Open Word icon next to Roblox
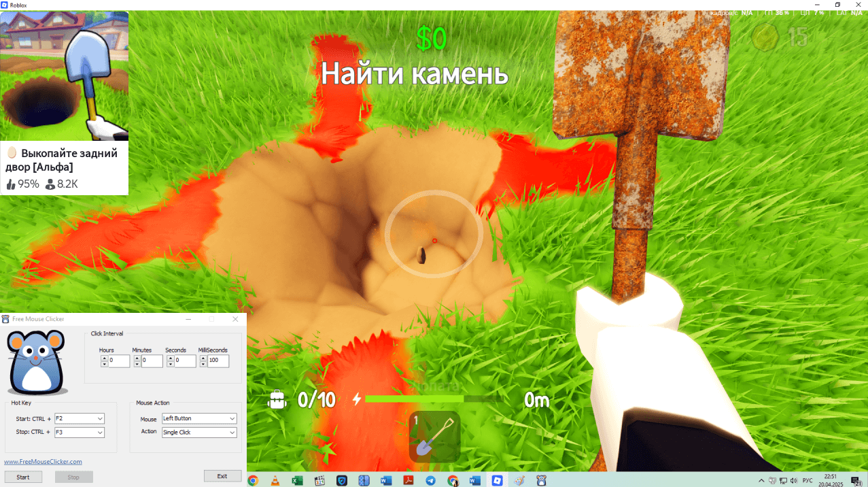Image resolution: width=868 pixels, height=487 pixels. 475,480
